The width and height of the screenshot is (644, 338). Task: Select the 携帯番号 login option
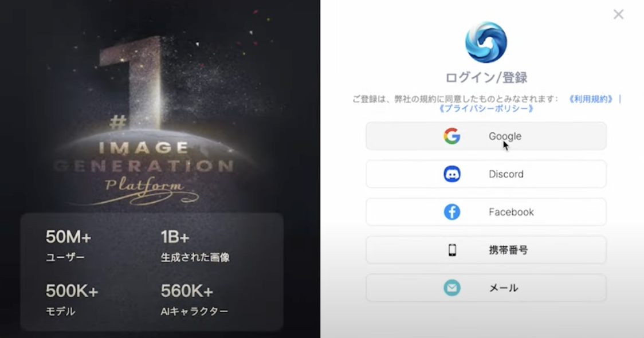tap(486, 250)
